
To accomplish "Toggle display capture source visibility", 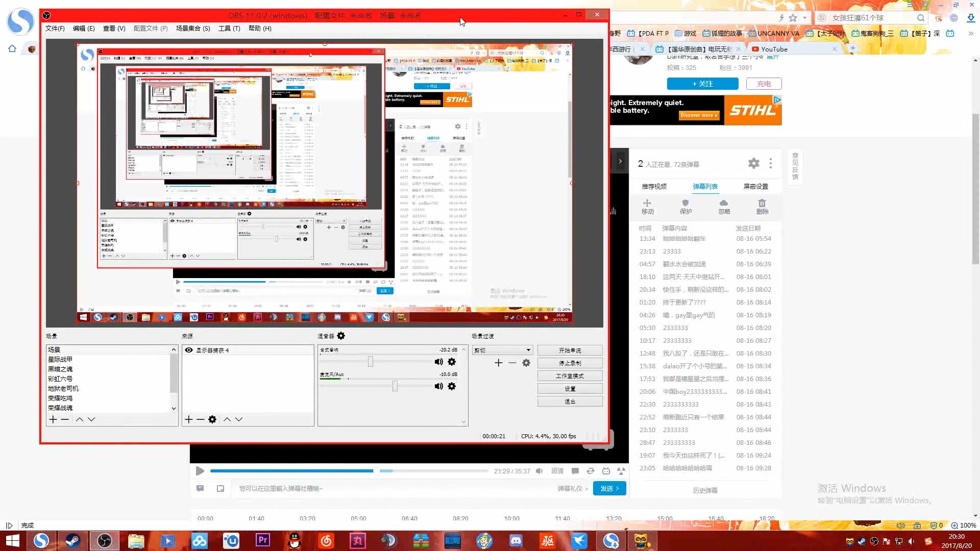I will (189, 350).
